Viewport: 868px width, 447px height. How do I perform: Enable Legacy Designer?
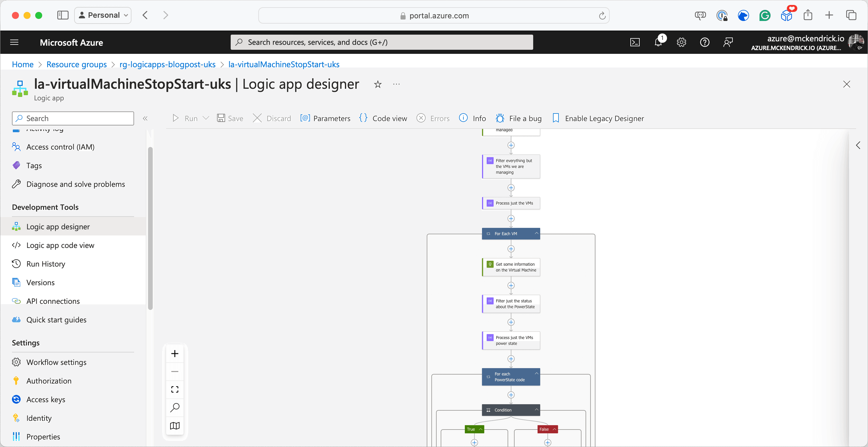pos(598,118)
